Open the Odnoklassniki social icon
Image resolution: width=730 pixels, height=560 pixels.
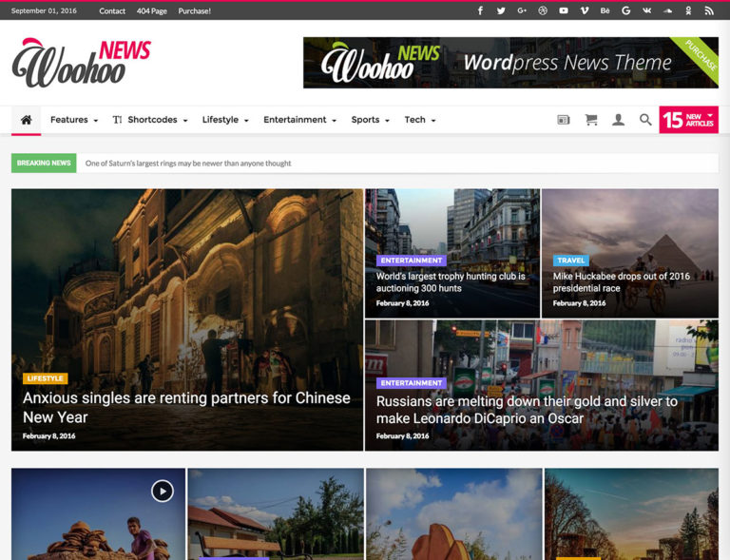(688, 10)
